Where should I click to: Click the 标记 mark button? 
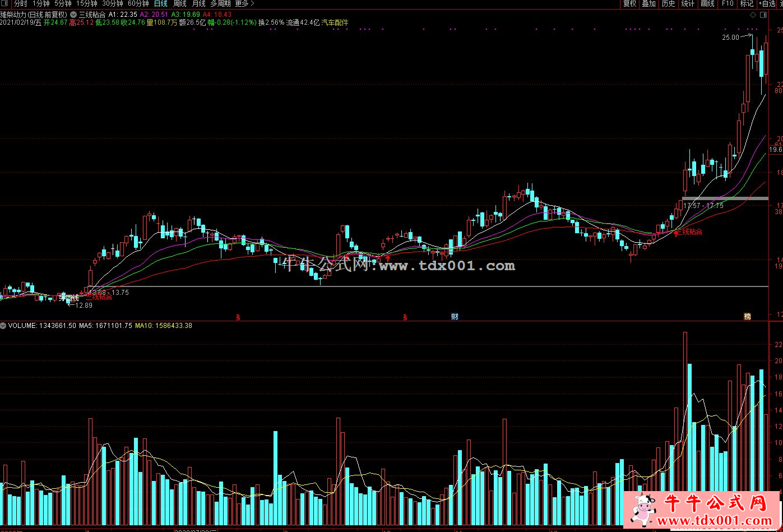click(747, 3)
